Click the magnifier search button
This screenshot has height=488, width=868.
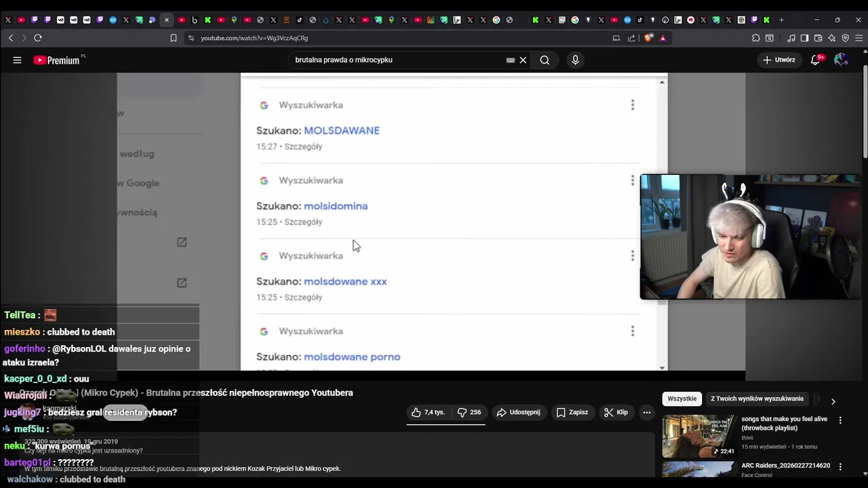click(x=545, y=60)
